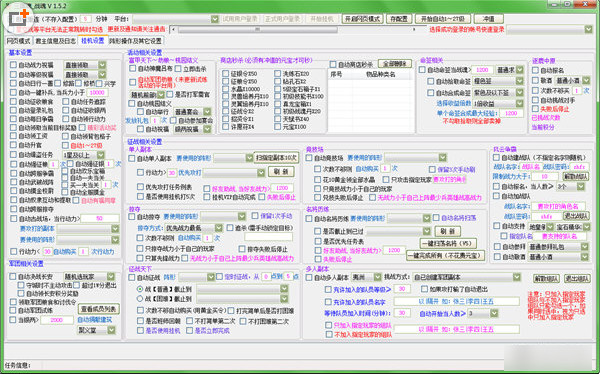Open the 橙色签 dropdown
The image size is (600, 374).
click(498, 82)
